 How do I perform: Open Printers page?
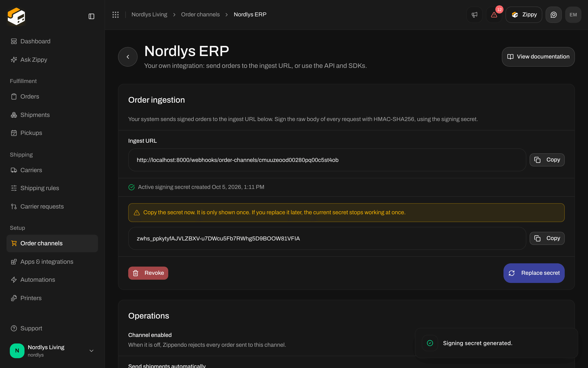click(x=52, y=298)
